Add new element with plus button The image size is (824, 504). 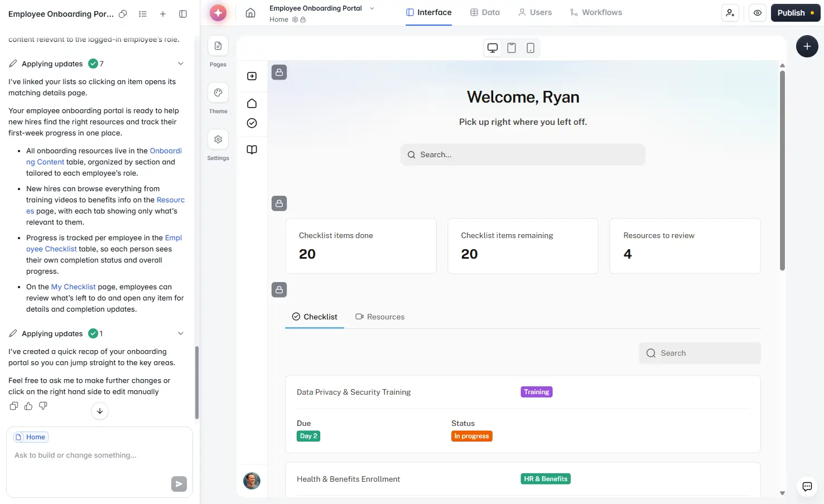point(807,46)
